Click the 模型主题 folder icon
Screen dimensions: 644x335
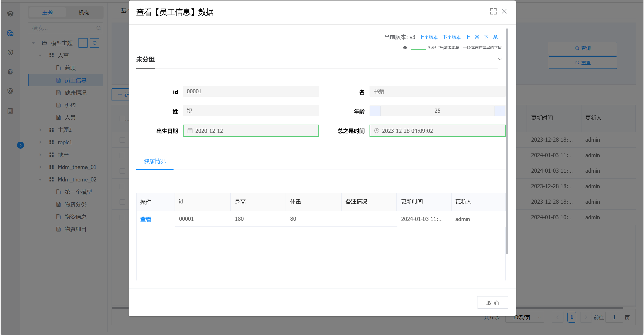click(44, 43)
